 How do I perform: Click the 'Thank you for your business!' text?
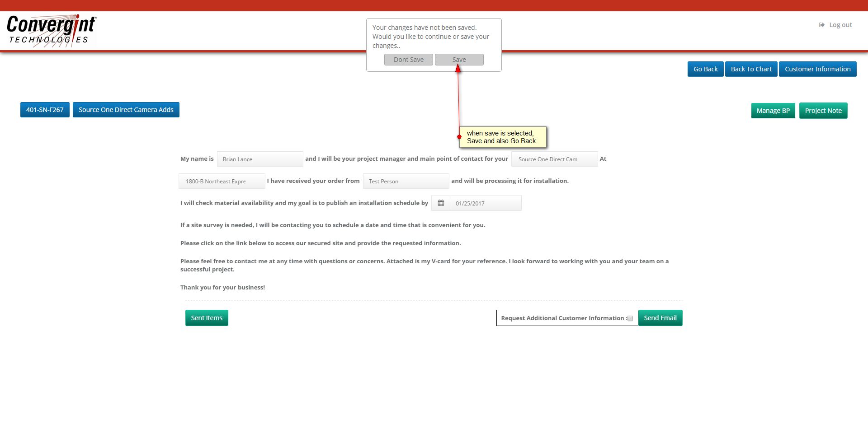point(222,287)
